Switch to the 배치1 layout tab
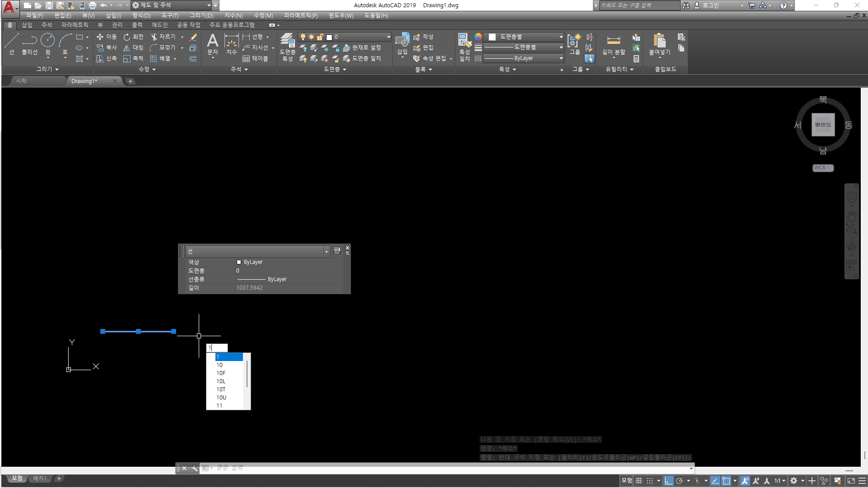 pos(40,478)
